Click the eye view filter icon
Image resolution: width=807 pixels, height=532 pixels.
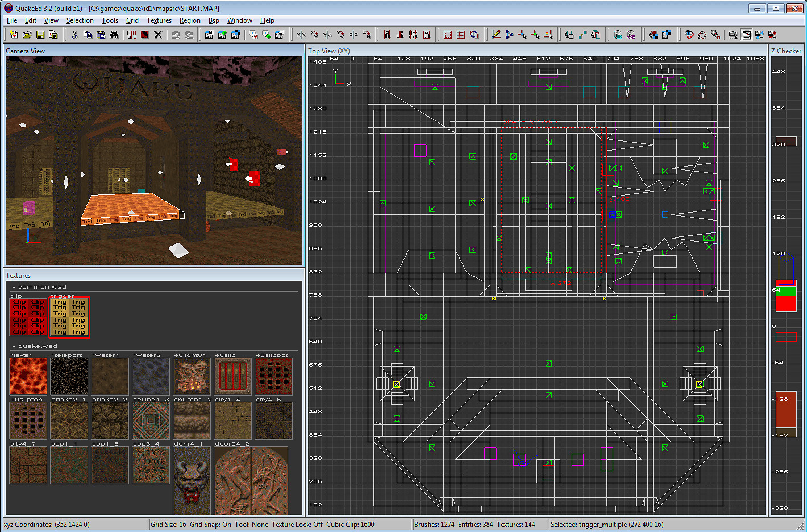(689, 35)
